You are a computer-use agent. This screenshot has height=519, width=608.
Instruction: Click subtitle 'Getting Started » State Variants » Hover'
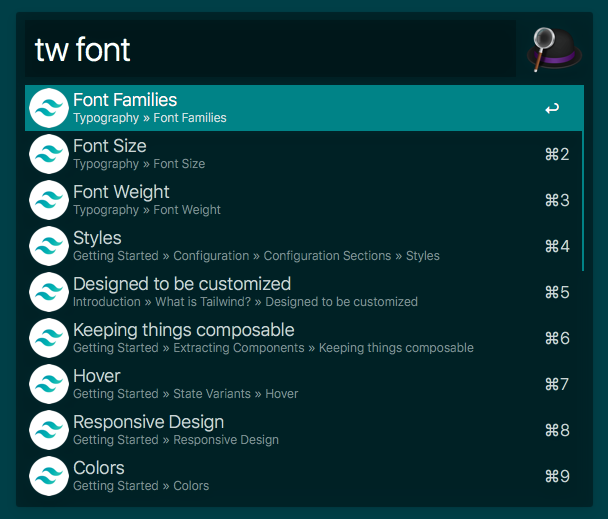coord(186,394)
